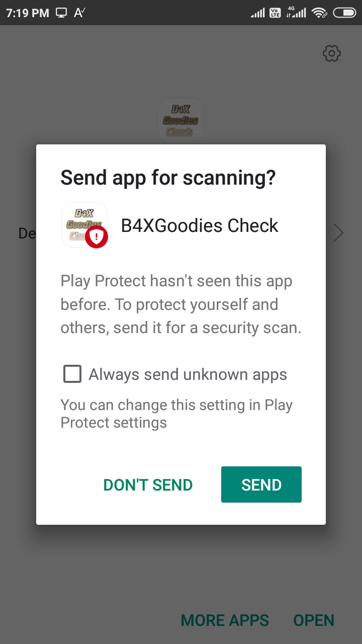Viewport: 362px width, 644px height.
Task: Tap the Always send unknown apps label
Action: click(188, 374)
